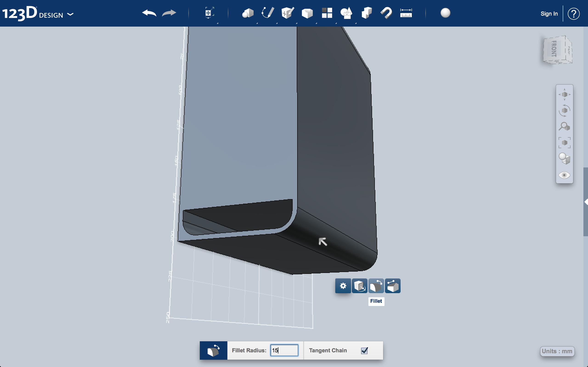Toggle the eye visibility icon
The width and height of the screenshot is (588, 367).
(x=565, y=175)
